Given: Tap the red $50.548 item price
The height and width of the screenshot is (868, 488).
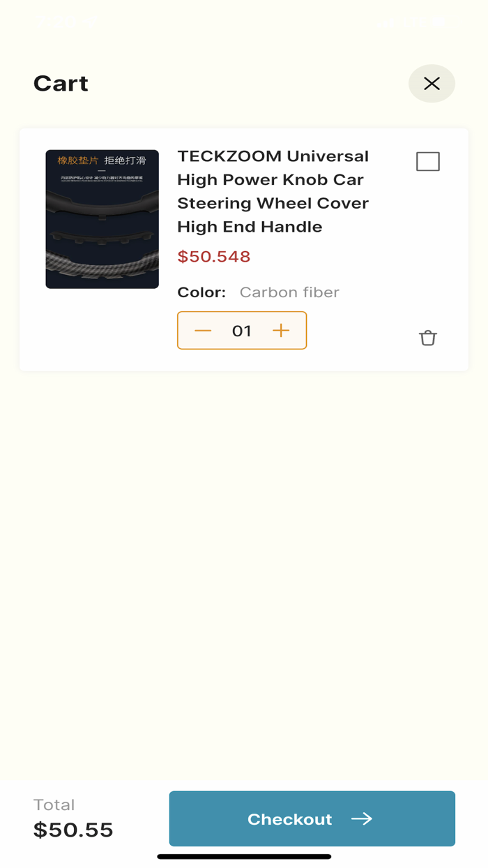Looking at the screenshot, I should [214, 256].
